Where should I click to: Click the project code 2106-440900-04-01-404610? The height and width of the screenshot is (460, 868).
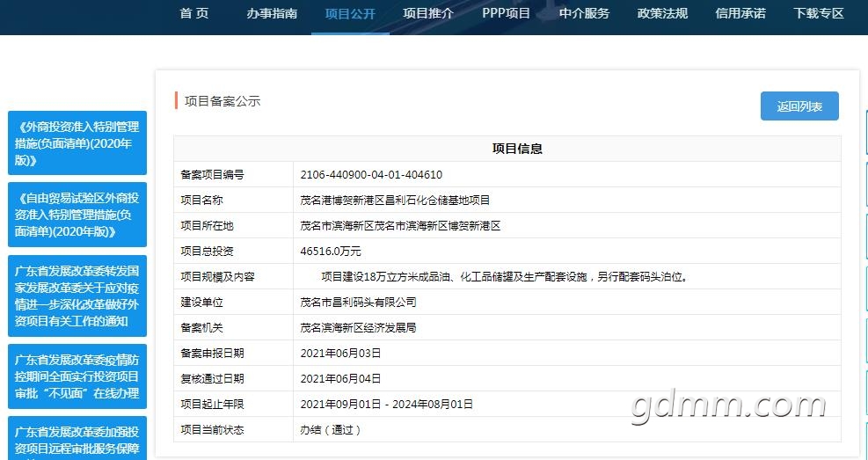tap(371, 175)
